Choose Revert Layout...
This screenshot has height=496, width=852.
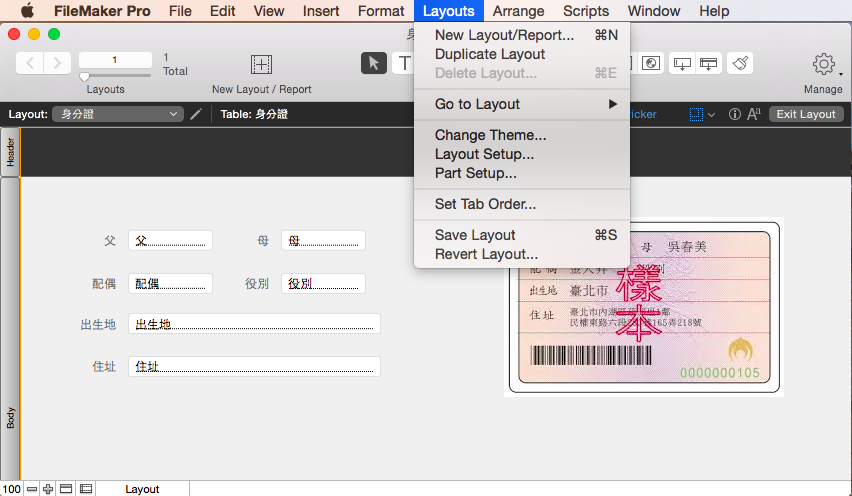(522, 254)
